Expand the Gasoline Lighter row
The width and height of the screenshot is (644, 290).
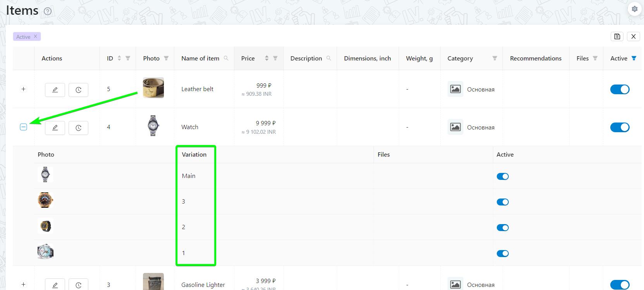click(23, 284)
